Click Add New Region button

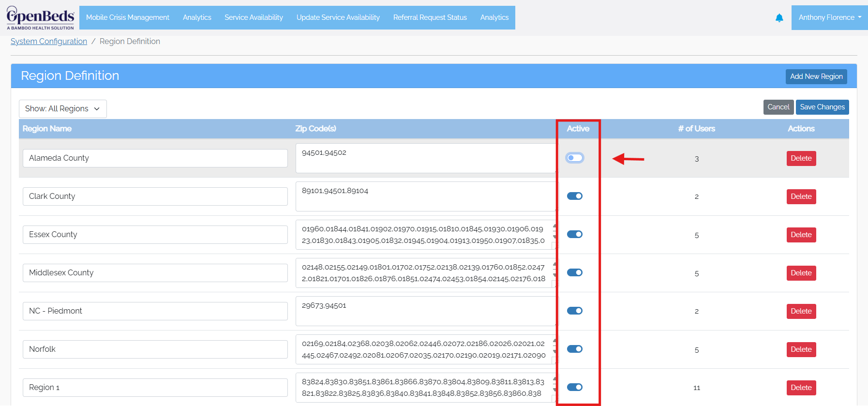(816, 76)
